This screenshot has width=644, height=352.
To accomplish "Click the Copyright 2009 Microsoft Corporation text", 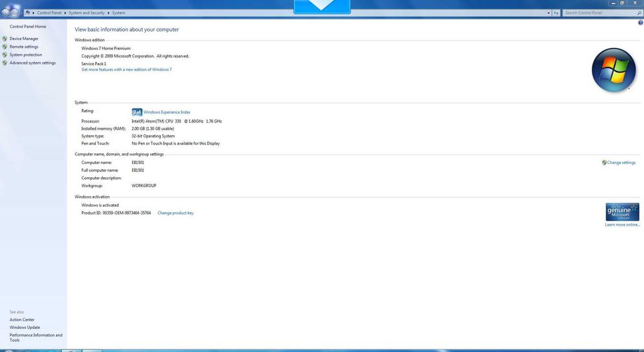I will coord(135,56).
